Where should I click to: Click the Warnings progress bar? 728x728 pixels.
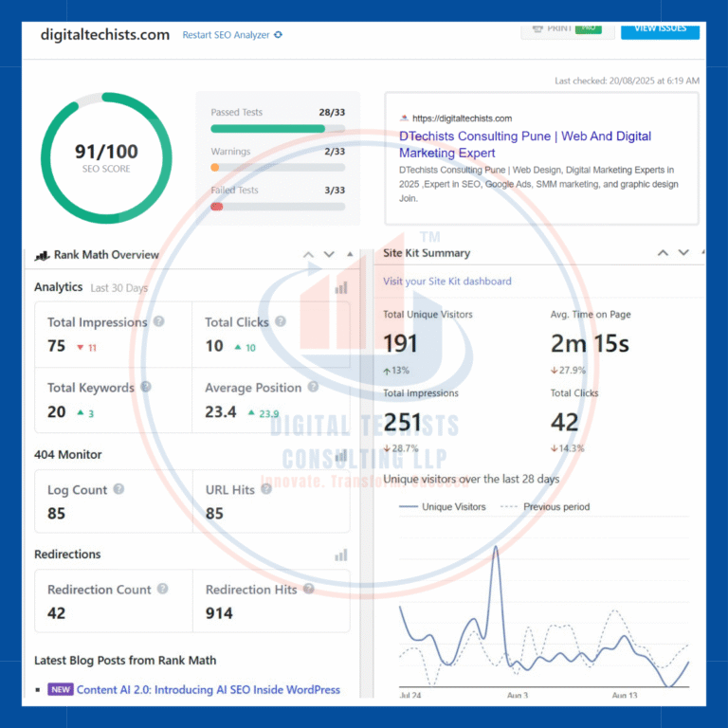coord(278,168)
